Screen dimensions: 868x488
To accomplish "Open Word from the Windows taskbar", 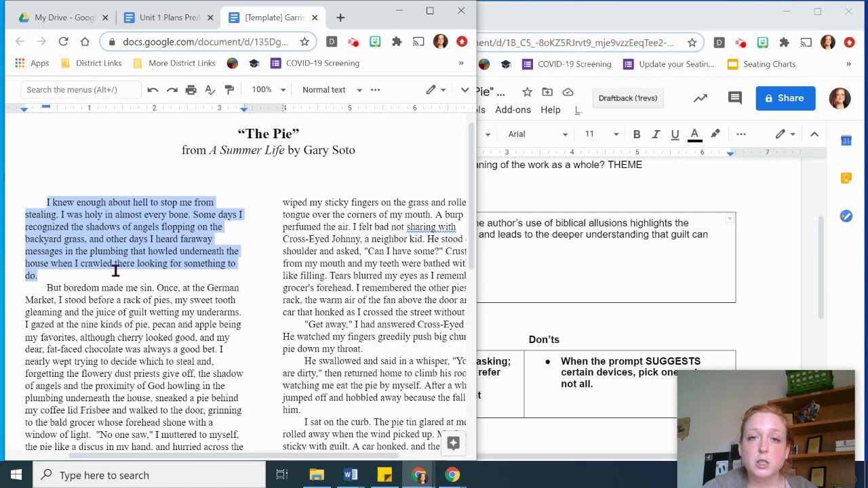I will click(351, 475).
